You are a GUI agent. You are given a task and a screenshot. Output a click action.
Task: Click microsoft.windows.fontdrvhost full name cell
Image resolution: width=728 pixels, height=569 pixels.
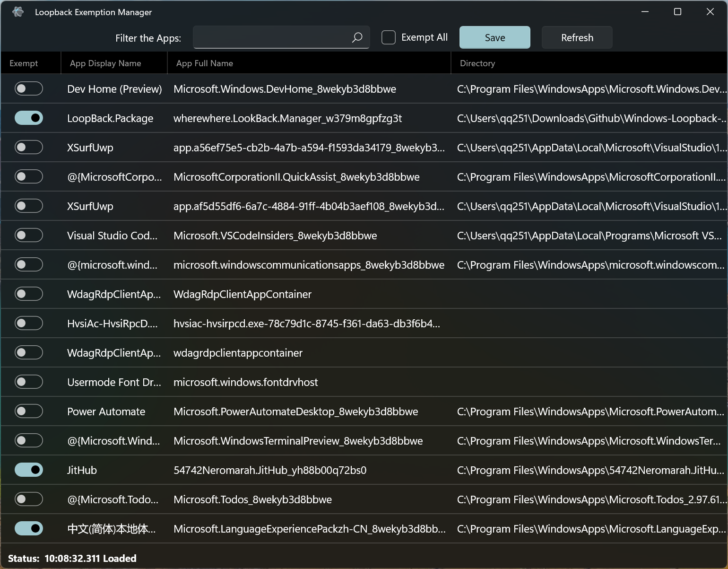click(x=246, y=382)
